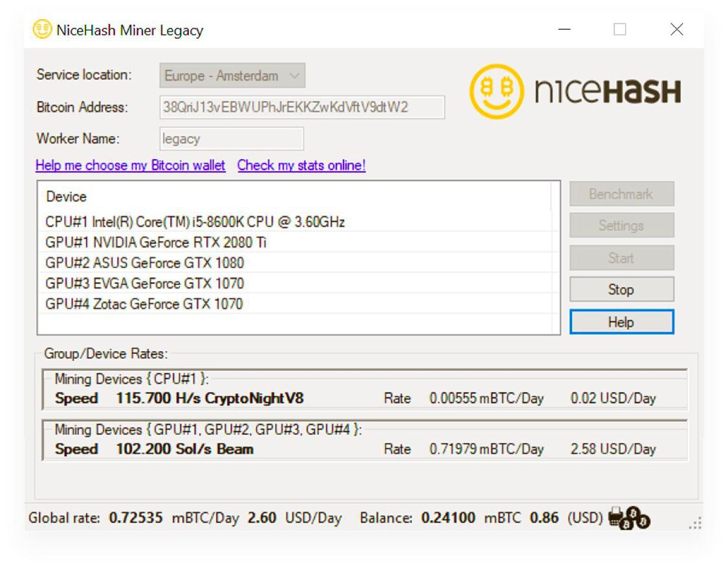Click the Worker Name field
Viewport: 728px width, 568px height.
(x=232, y=138)
